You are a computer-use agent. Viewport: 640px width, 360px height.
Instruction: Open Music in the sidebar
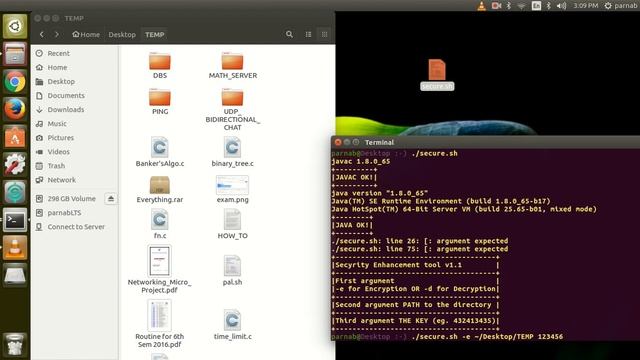(x=75, y=124)
